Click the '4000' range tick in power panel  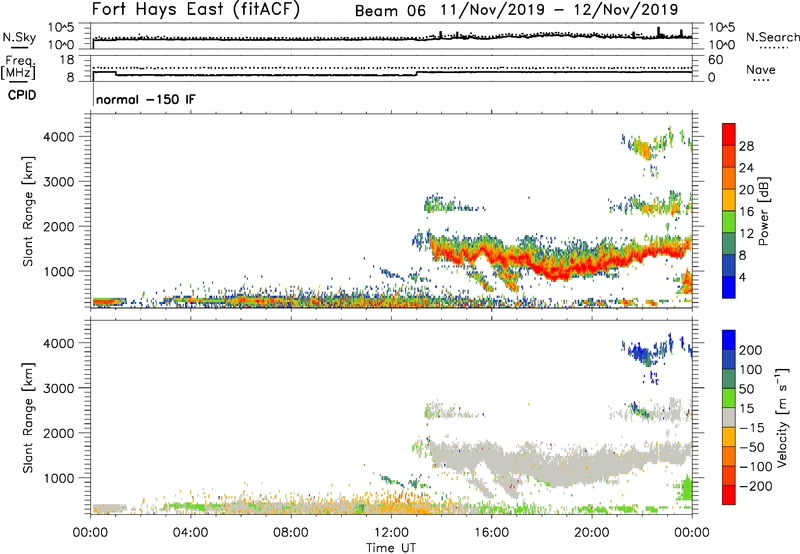tap(58, 137)
